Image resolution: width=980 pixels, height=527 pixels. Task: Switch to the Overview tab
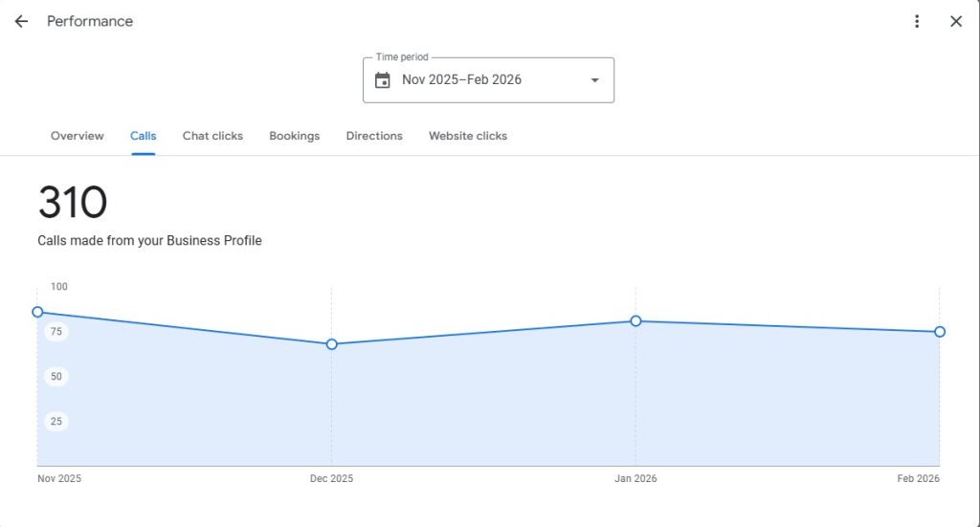(77, 136)
